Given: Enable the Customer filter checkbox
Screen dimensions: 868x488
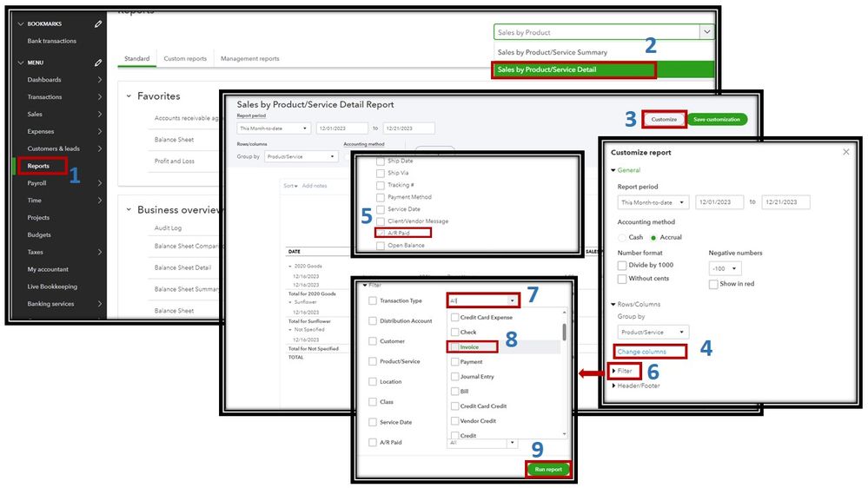Looking at the screenshot, I should pyautogui.click(x=373, y=341).
